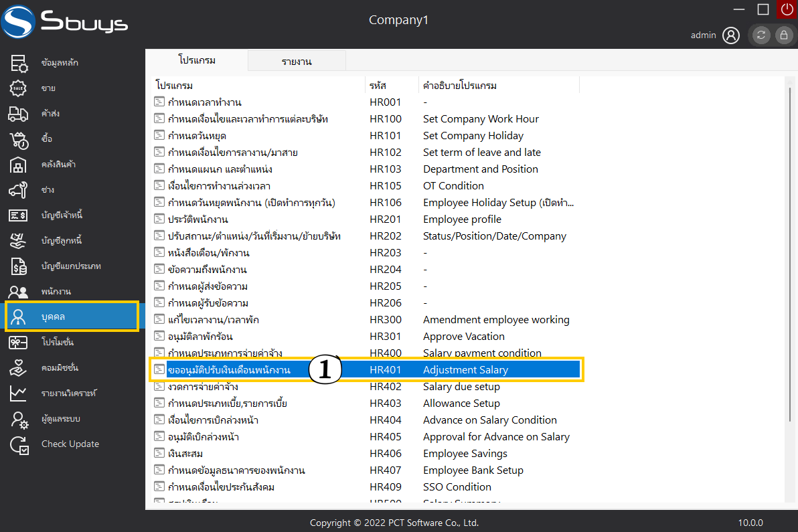Select the โปรแกรม tab

click(197, 60)
